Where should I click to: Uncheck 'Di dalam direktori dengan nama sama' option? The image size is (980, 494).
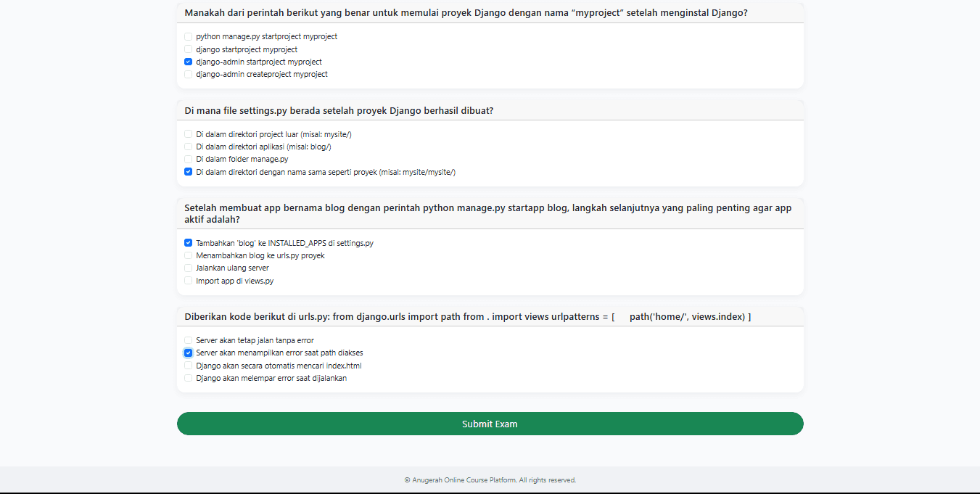(189, 172)
